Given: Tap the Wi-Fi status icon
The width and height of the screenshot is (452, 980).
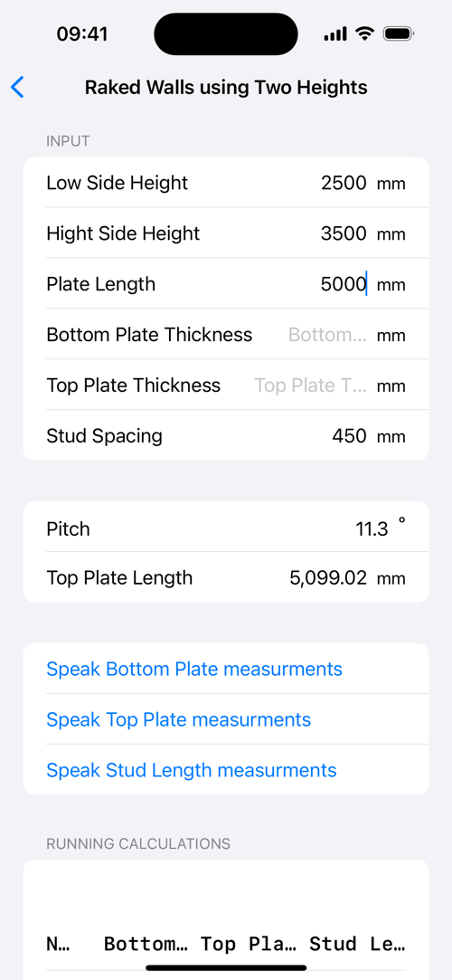Looking at the screenshot, I should point(364,33).
